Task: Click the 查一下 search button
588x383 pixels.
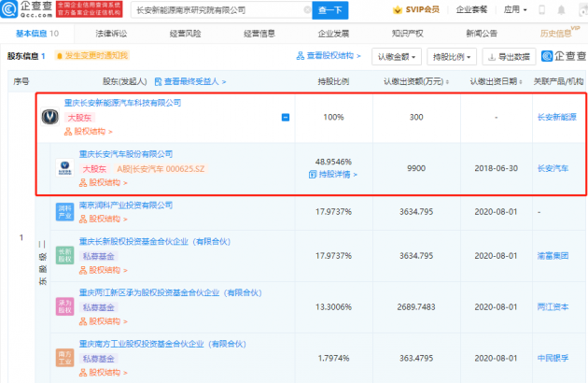Action: [x=330, y=9]
